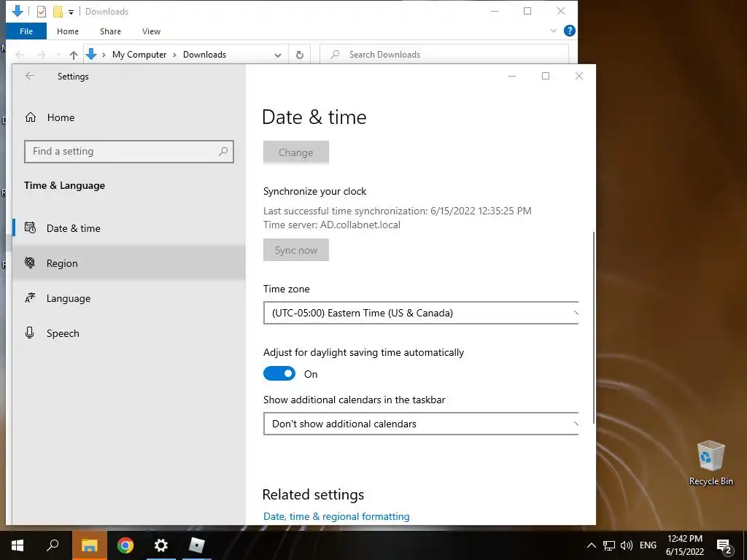Open the Language settings page

point(128,298)
